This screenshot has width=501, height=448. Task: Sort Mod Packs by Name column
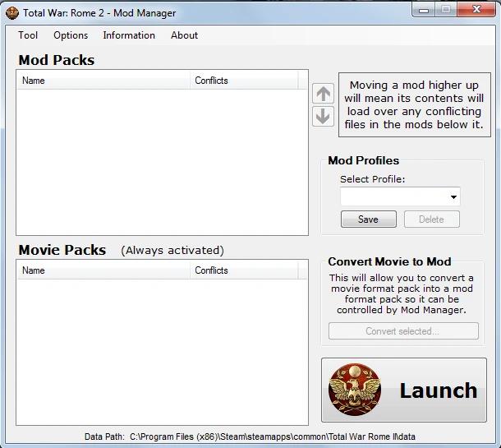pos(103,81)
